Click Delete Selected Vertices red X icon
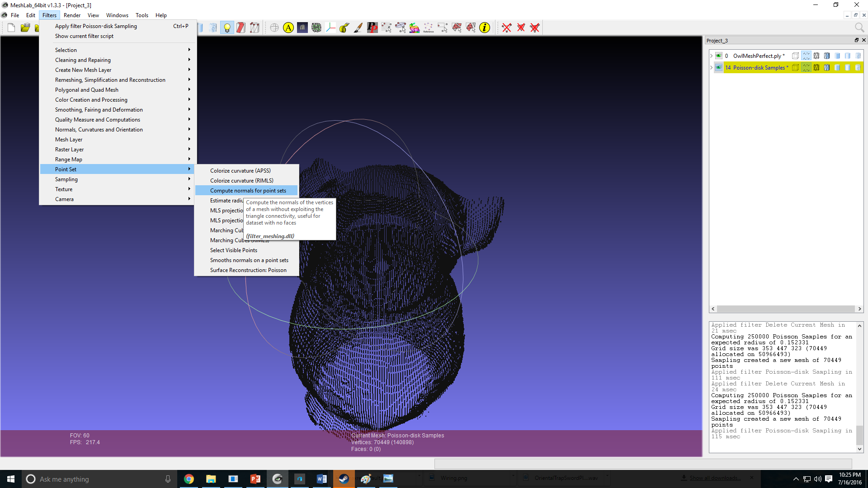 tap(507, 28)
